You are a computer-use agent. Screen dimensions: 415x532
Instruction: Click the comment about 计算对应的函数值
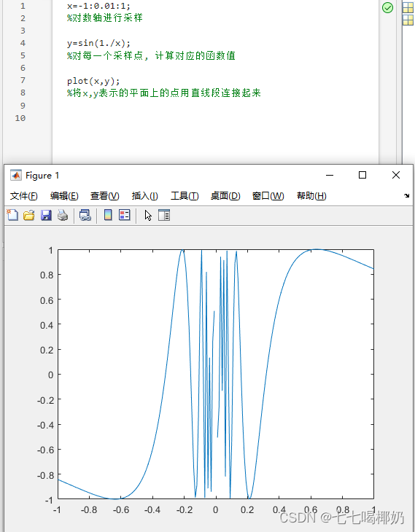coord(151,55)
